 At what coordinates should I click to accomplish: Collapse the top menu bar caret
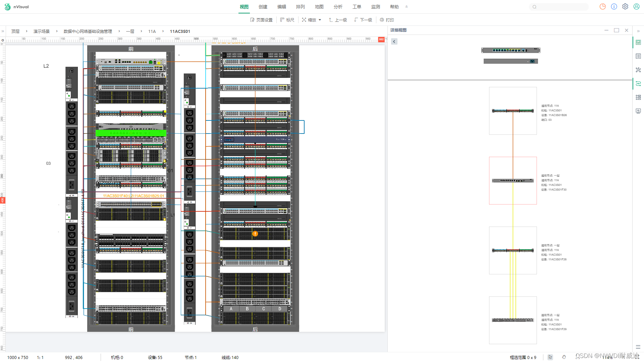(x=407, y=7)
